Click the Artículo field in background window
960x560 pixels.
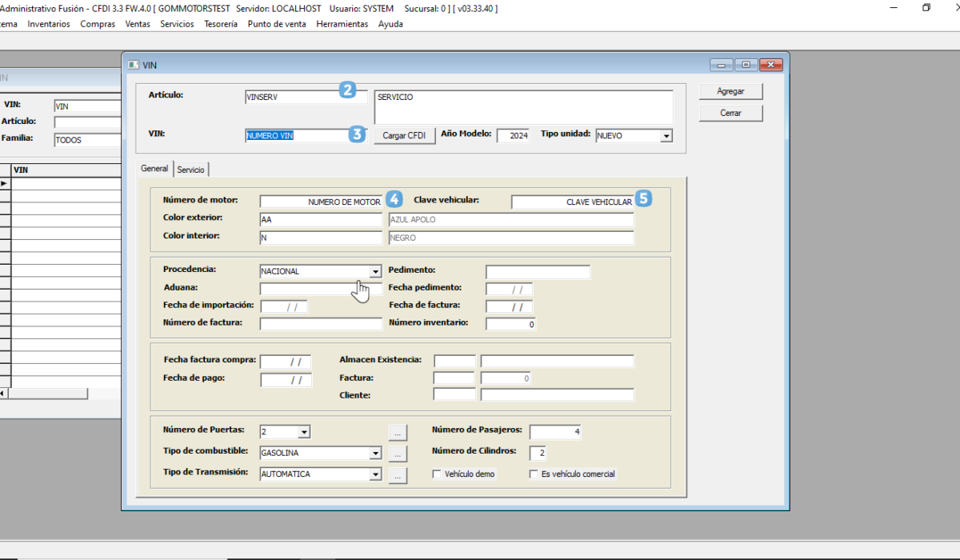click(87, 122)
